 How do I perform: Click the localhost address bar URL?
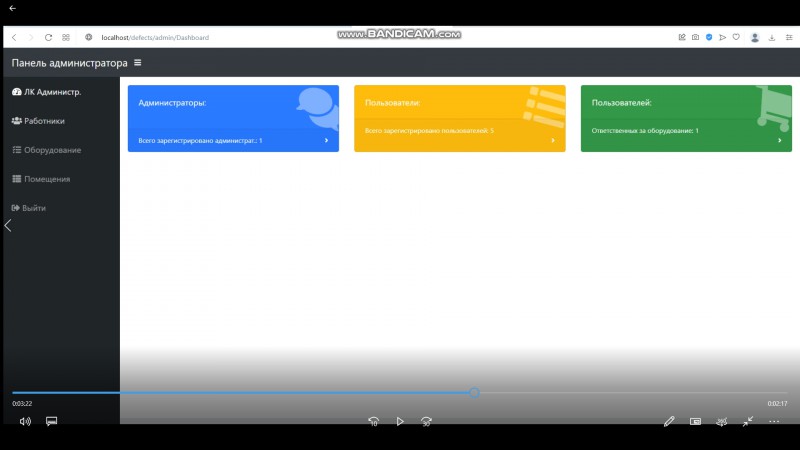click(x=155, y=37)
